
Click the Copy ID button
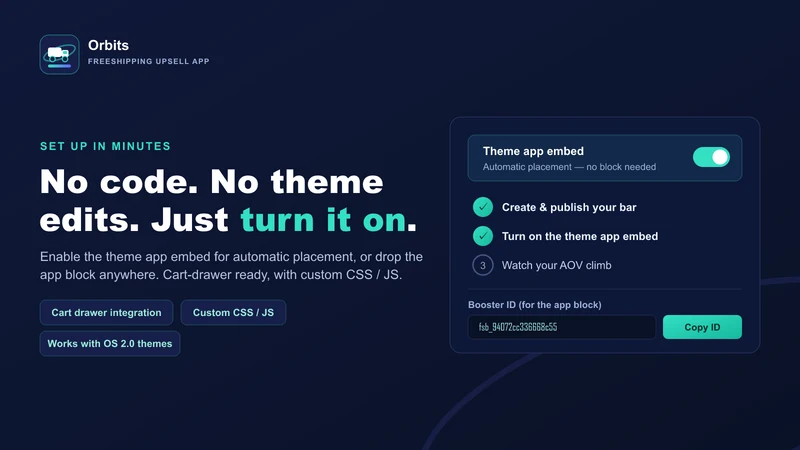click(x=702, y=327)
